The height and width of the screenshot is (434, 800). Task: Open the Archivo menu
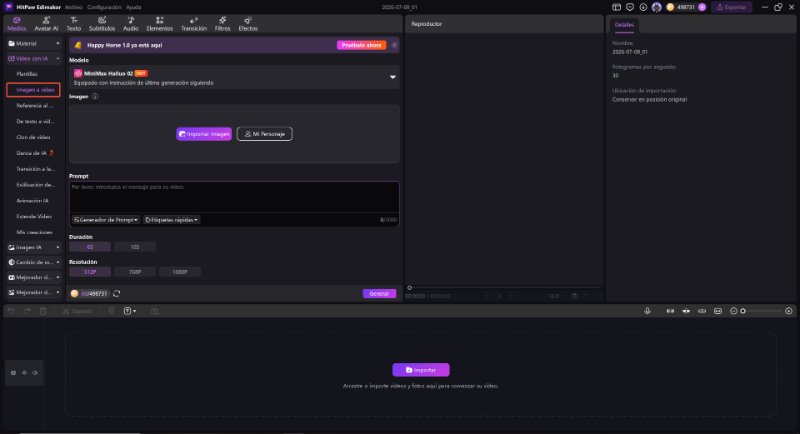pos(73,7)
